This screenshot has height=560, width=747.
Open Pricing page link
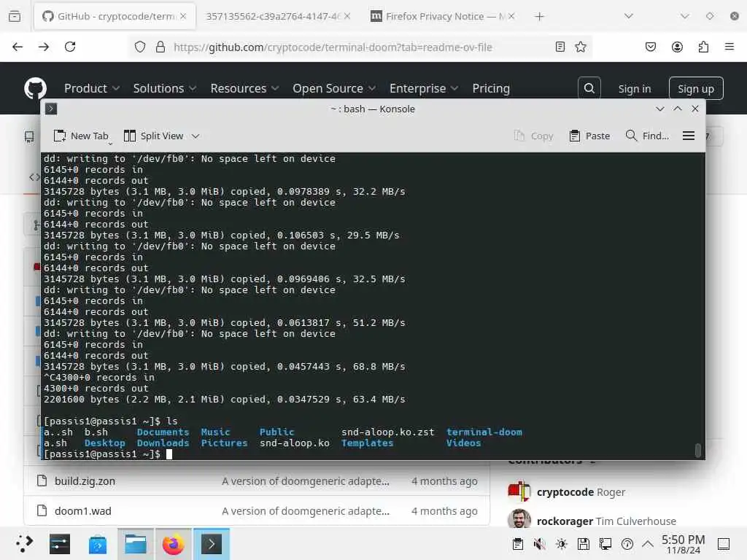pyautogui.click(x=491, y=88)
